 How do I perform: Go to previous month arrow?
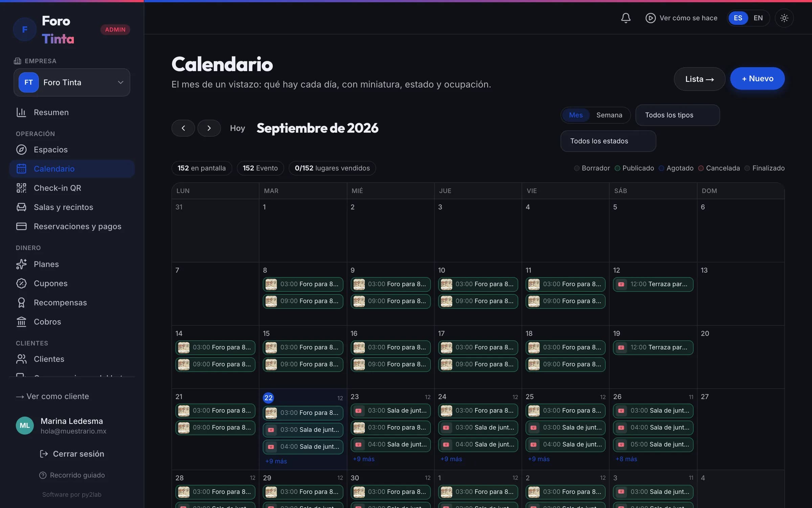(x=183, y=128)
